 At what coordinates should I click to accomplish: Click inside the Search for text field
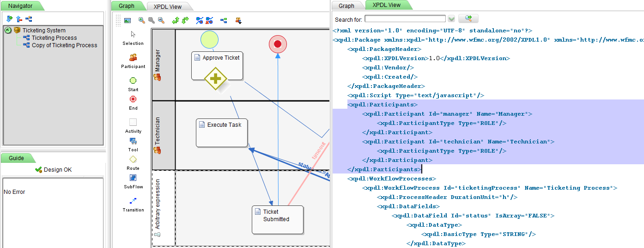click(405, 19)
